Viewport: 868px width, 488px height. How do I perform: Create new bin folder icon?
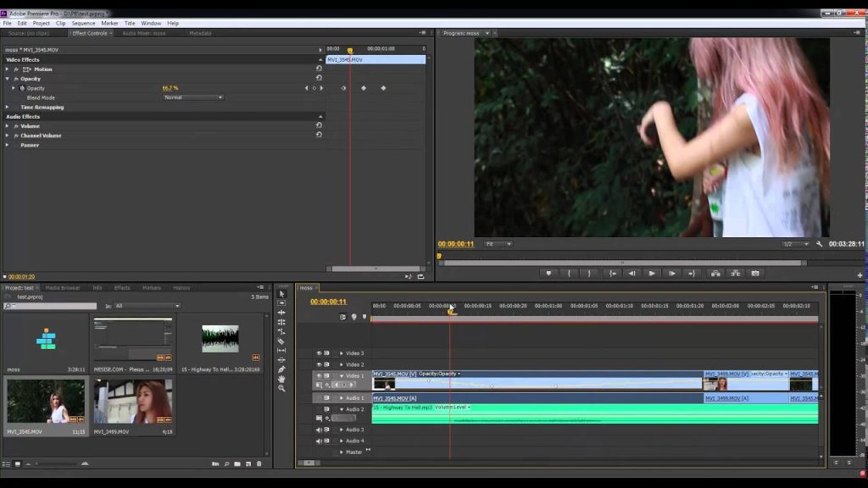coord(237,463)
